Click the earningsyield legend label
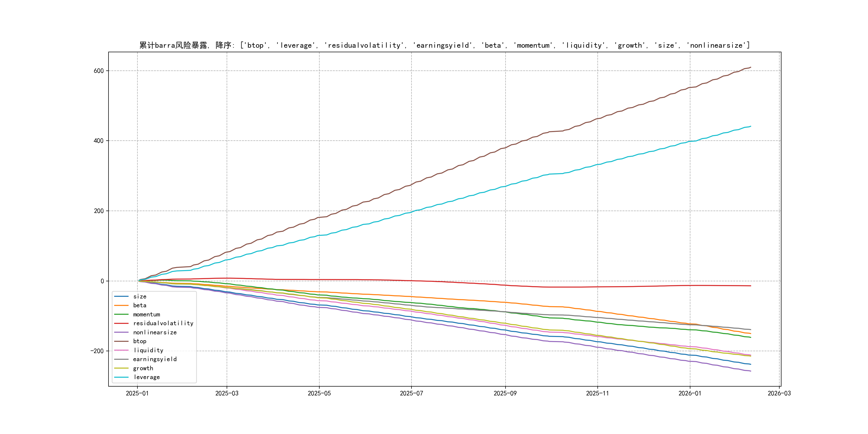The height and width of the screenshot is (434, 868). tap(155, 359)
